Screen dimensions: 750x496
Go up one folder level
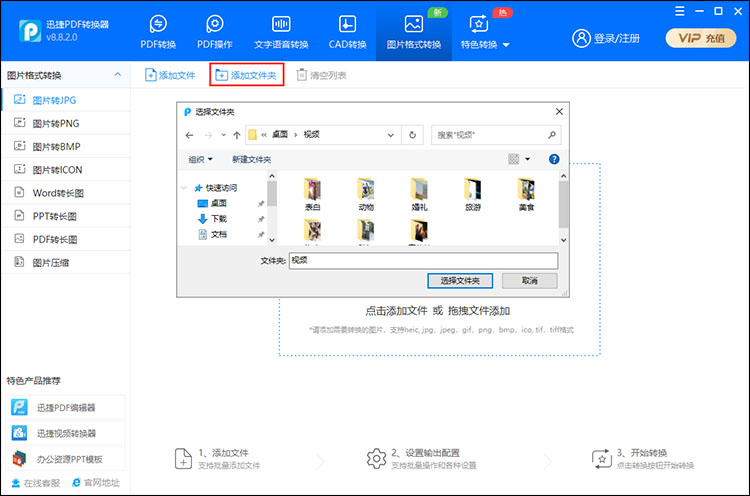(x=237, y=135)
